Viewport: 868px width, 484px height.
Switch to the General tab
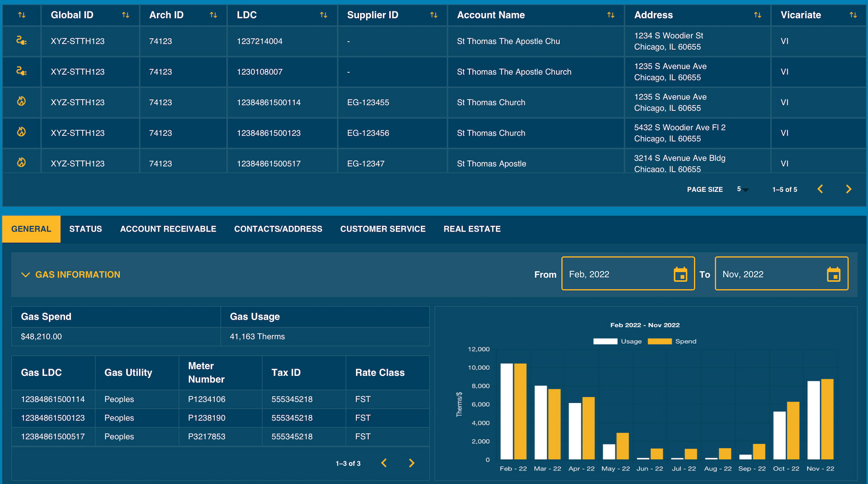(x=31, y=229)
